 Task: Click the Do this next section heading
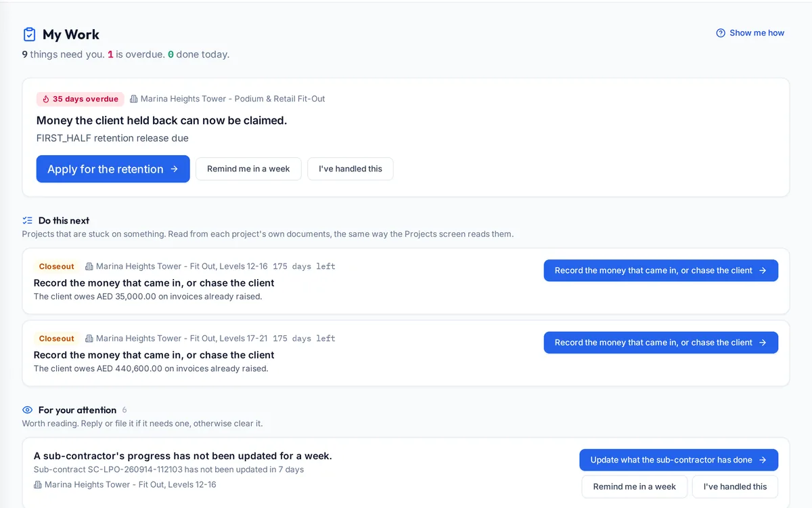[x=64, y=221]
